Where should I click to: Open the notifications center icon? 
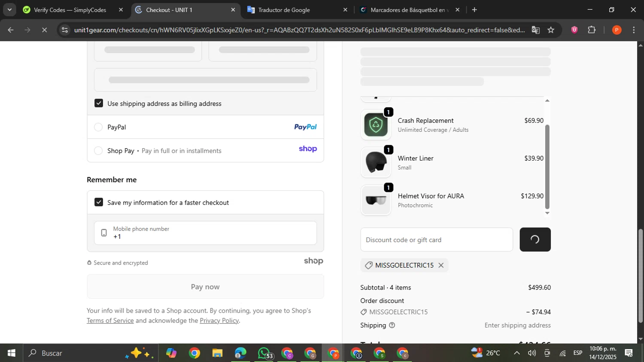click(x=629, y=353)
